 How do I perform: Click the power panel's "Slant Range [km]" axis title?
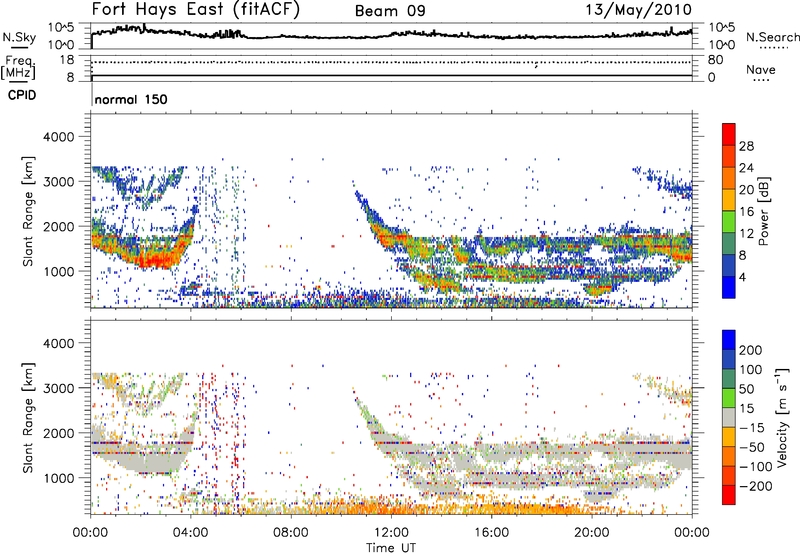28,211
